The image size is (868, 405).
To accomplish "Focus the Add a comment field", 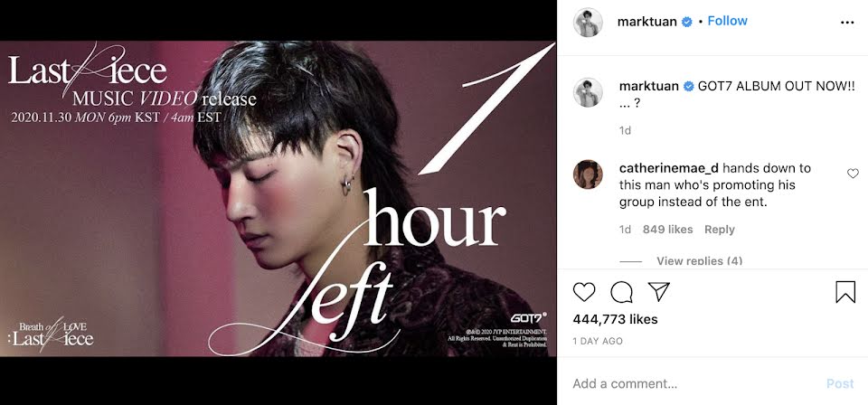I will tap(692, 383).
